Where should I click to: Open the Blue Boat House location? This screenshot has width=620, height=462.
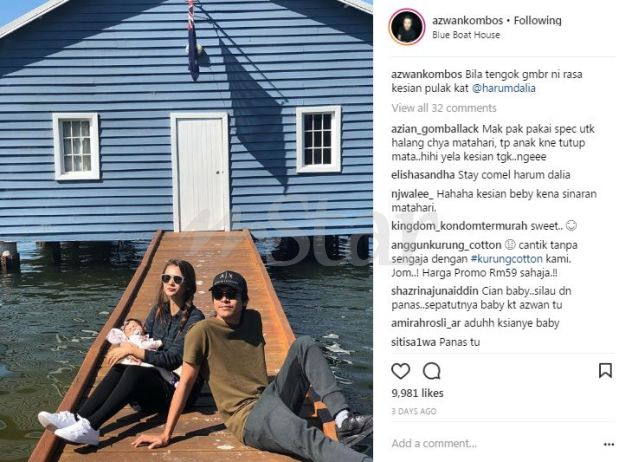pos(466,35)
